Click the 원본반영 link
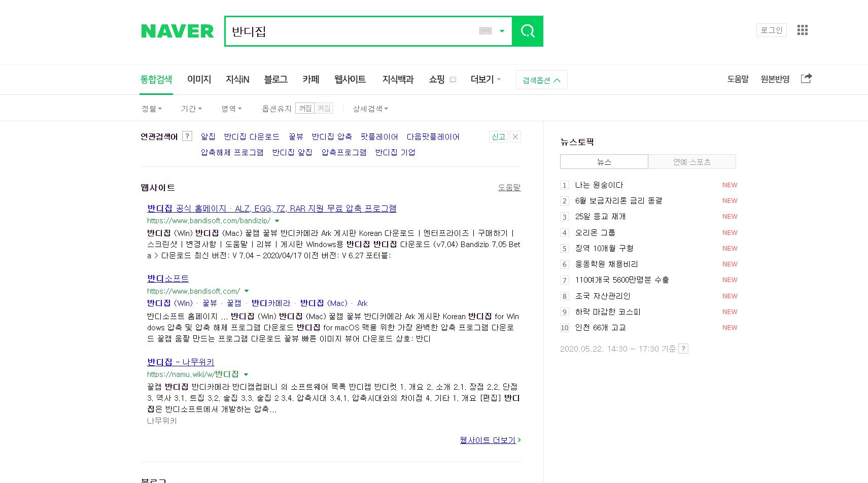Screen dimensions: 868x483 pyautogui.click(x=775, y=79)
